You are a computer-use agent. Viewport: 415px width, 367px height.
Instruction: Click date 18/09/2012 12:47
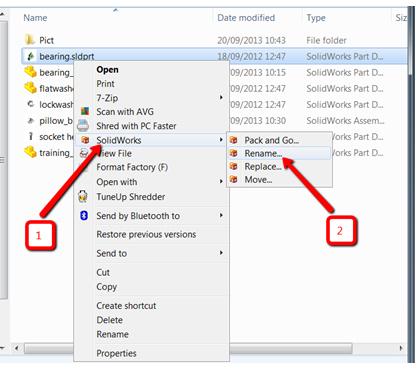251,56
